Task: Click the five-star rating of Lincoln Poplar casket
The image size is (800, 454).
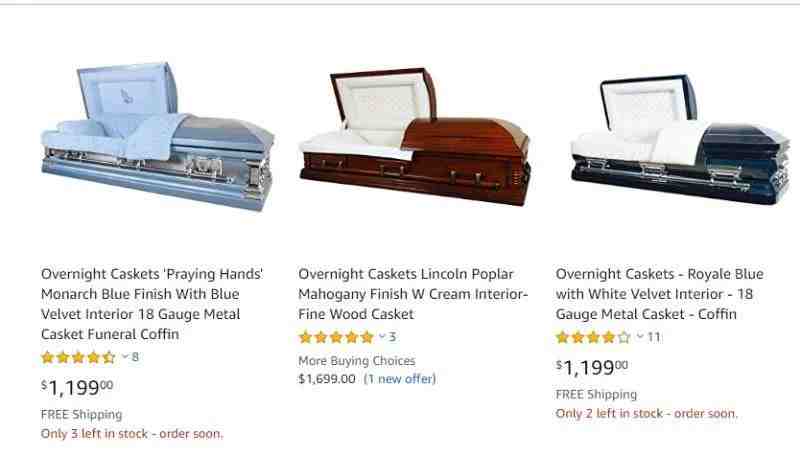Action: [336, 337]
